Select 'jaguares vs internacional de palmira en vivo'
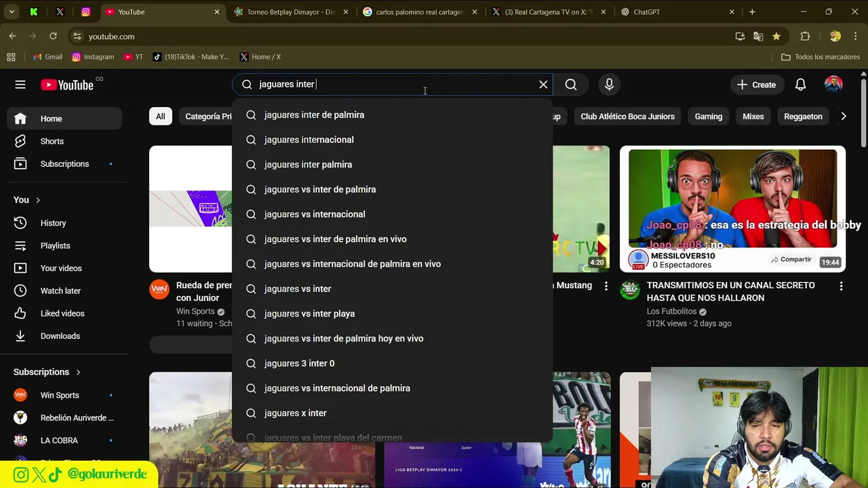The width and height of the screenshot is (868, 488). click(x=392, y=264)
